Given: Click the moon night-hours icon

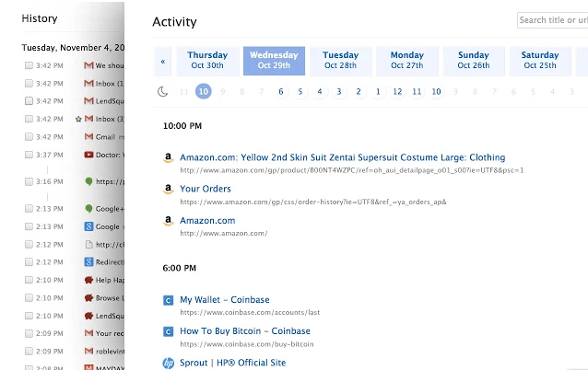Looking at the screenshot, I should (x=163, y=91).
